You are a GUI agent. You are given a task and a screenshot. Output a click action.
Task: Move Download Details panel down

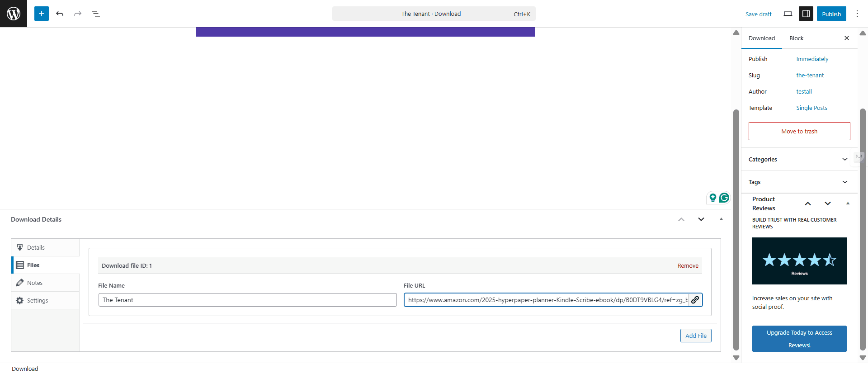[701, 219]
